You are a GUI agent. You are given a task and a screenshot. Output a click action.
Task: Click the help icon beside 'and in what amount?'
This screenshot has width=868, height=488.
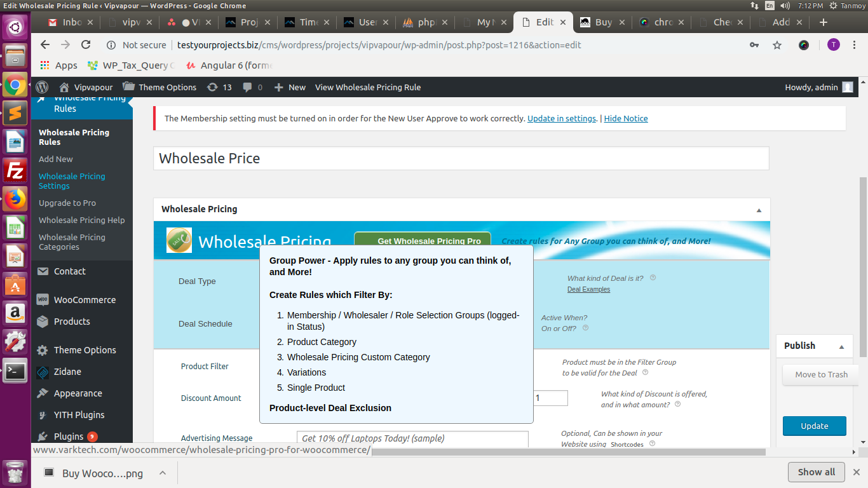(677, 404)
